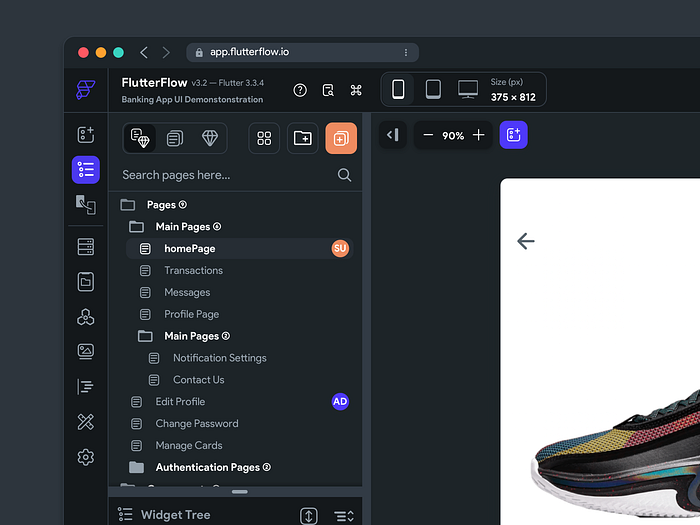The width and height of the screenshot is (700, 525).
Task: Click the FlutterFlow logo icon
Action: [85, 89]
